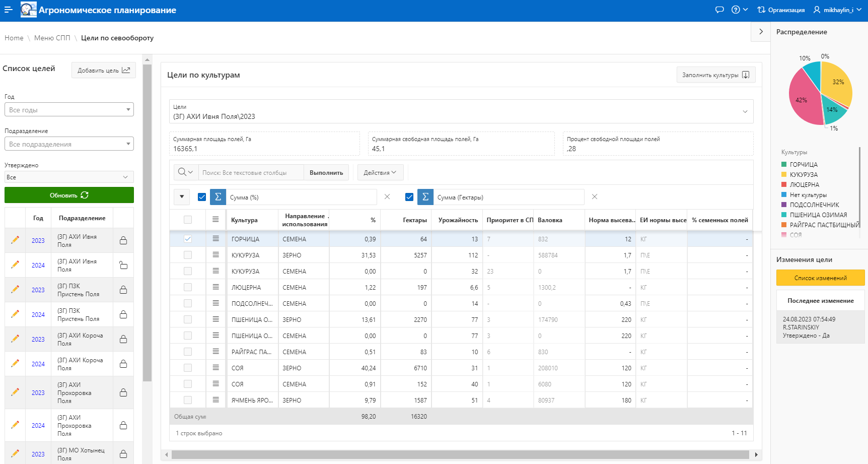Click the unlocked padlock icon for 2024 АХИ Ивня
The height and width of the screenshot is (464, 868).
[123, 265]
